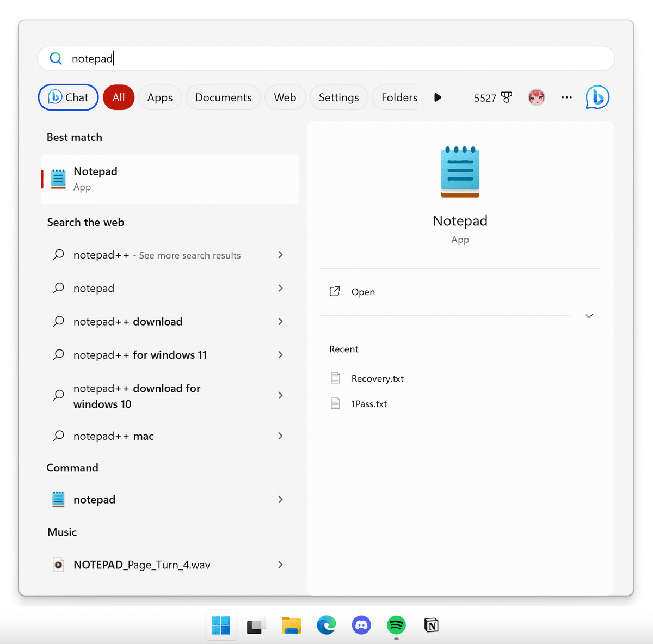Screen dimensions: 653x644
Task: Click the Open external-link icon
Action: click(x=335, y=292)
